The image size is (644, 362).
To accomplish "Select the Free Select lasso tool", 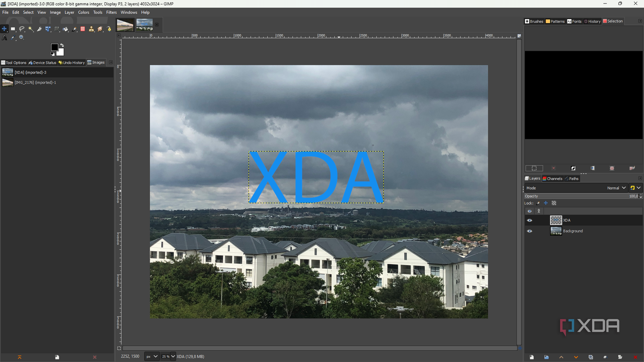I will click(22, 29).
